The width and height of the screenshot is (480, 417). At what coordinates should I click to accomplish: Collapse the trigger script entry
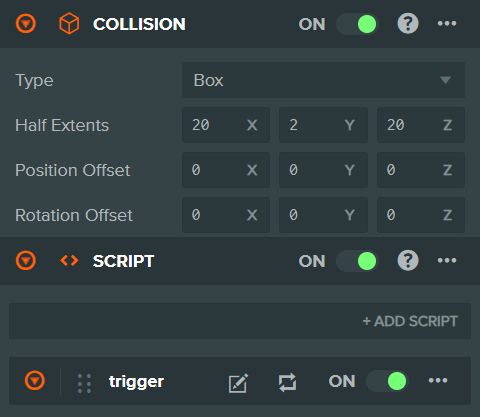(x=35, y=380)
